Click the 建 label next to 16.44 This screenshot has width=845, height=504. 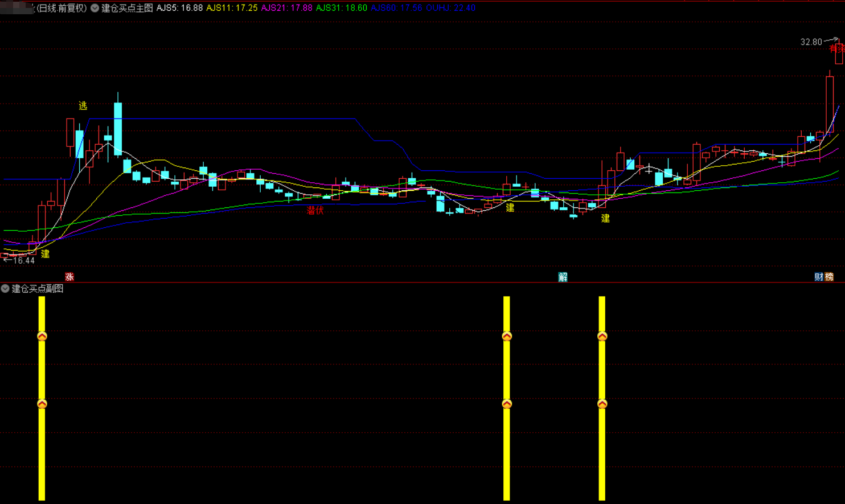click(45, 254)
